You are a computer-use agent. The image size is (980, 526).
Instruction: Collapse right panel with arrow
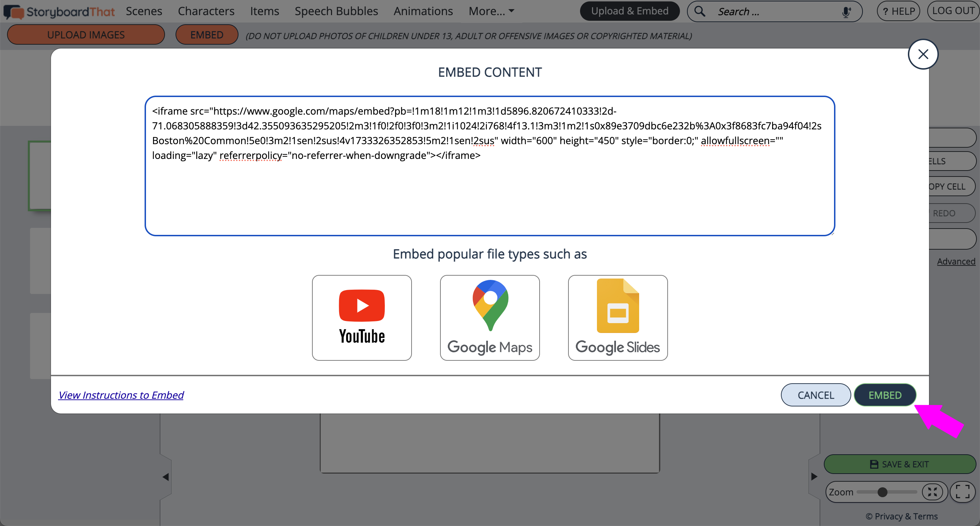(x=814, y=476)
